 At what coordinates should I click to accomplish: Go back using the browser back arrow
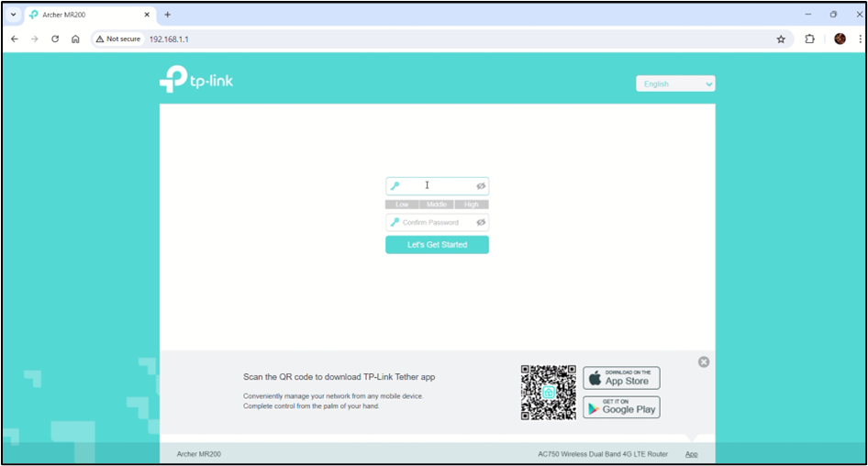click(14, 39)
